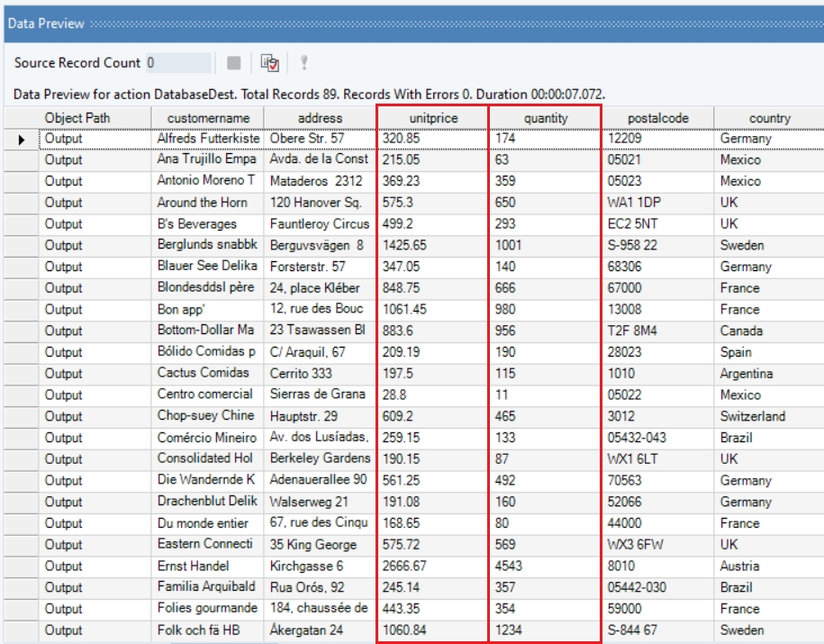Select the Switzerland country cell

769,417
